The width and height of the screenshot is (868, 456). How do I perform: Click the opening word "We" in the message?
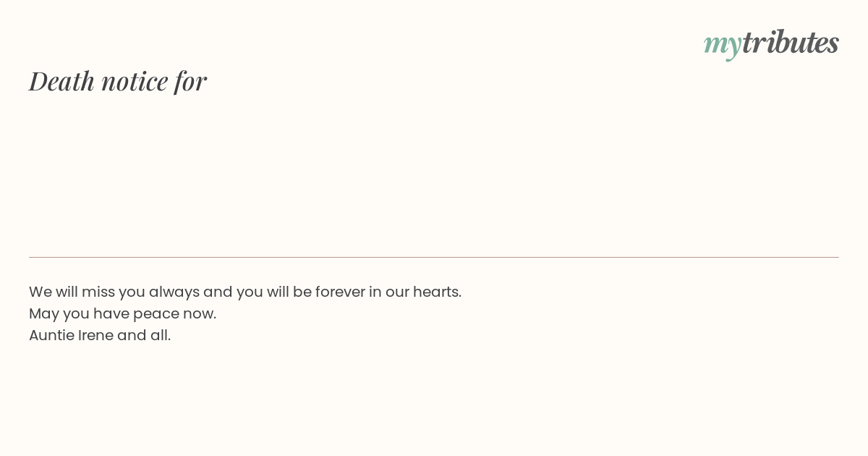41,292
